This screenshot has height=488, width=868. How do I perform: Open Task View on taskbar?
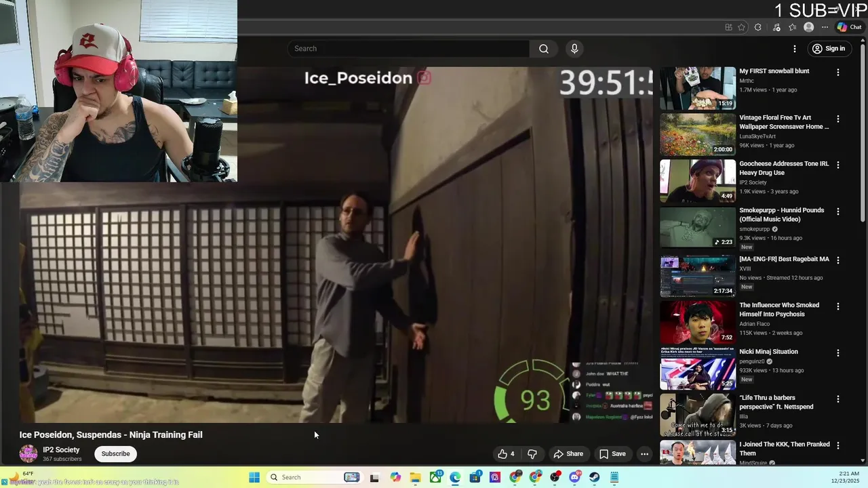coord(374,477)
